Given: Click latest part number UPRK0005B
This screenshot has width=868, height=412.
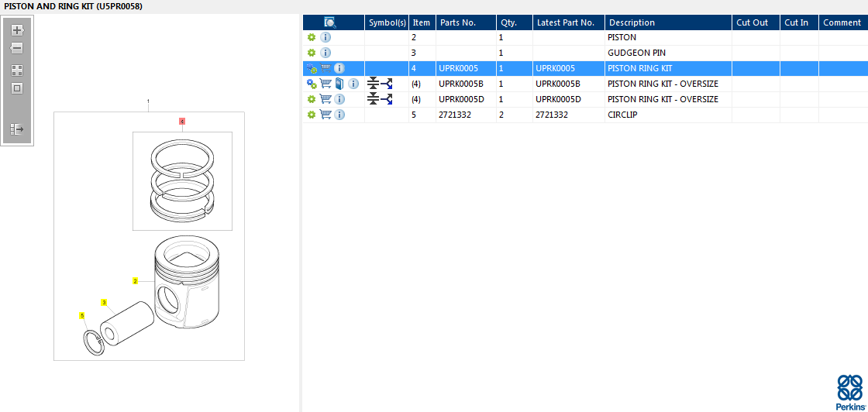Looking at the screenshot, I should [558, 84].
